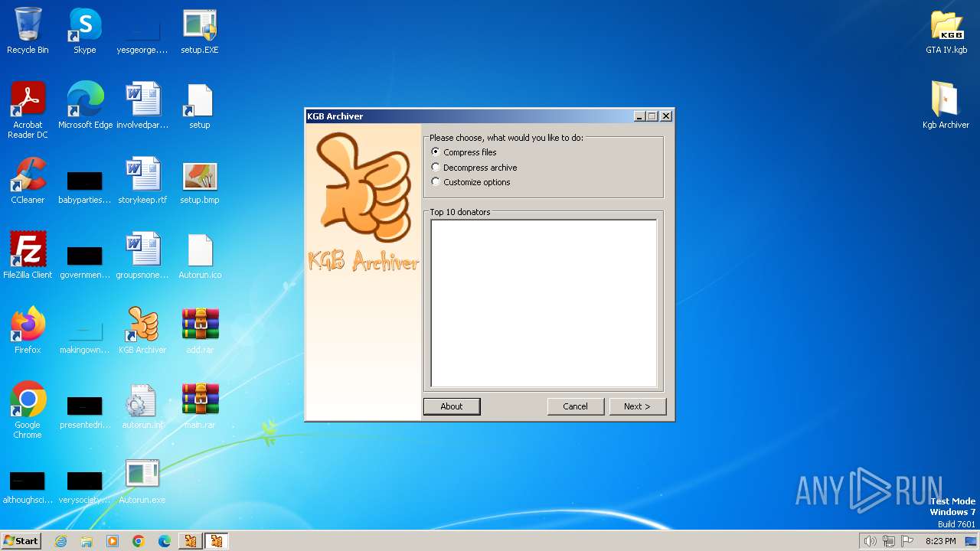Viewport: 980px width, 551px height.
Task: Launch Google Chrome desktop shortcut
Action: click(28, 410)
